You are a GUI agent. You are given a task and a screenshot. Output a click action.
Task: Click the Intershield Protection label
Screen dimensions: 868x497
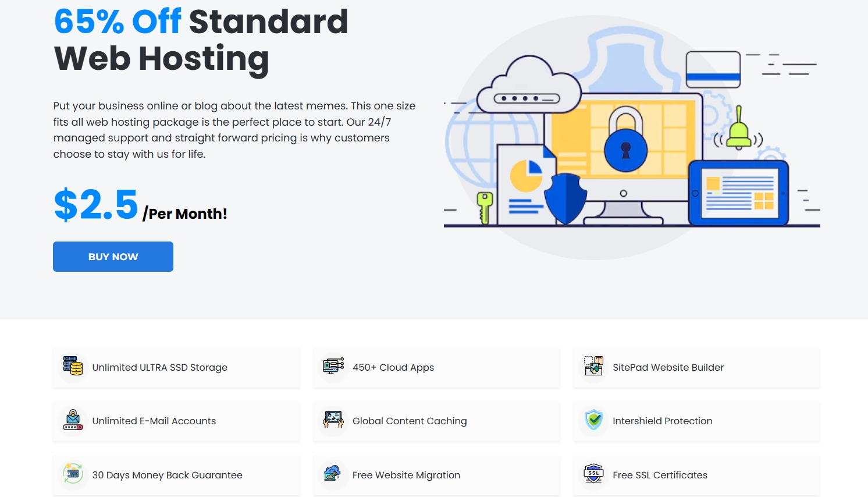662,421
